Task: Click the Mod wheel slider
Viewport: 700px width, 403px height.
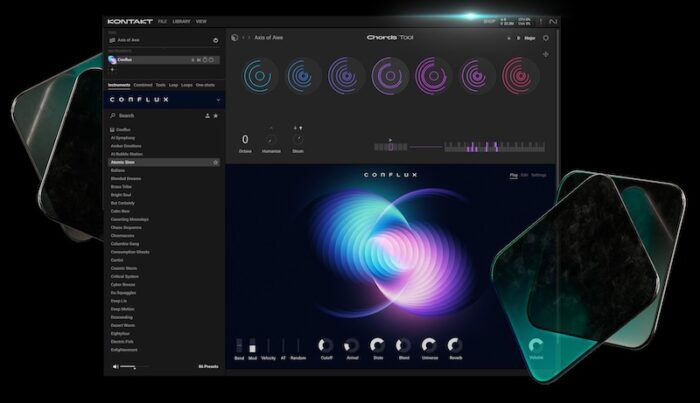Action: click(252, 345)
